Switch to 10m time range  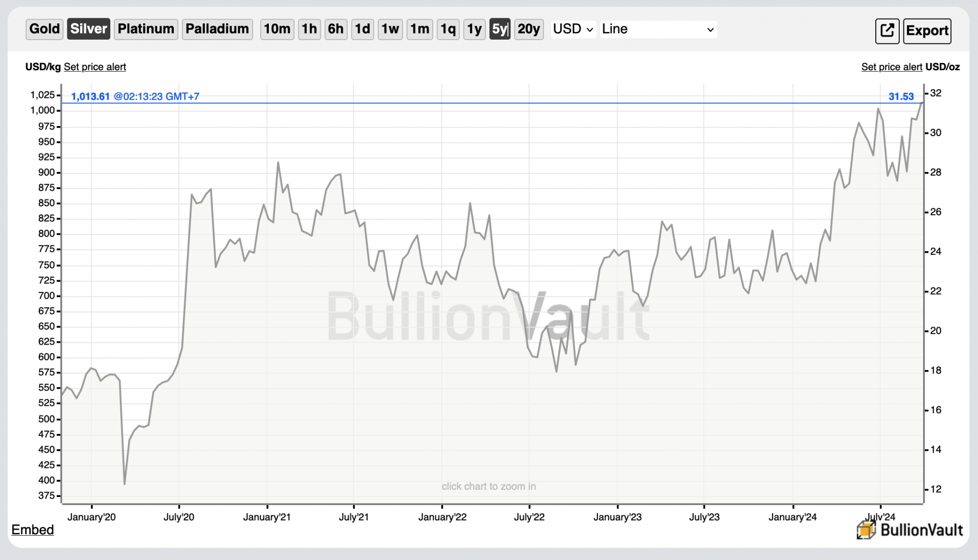click(x=277, y=29)
